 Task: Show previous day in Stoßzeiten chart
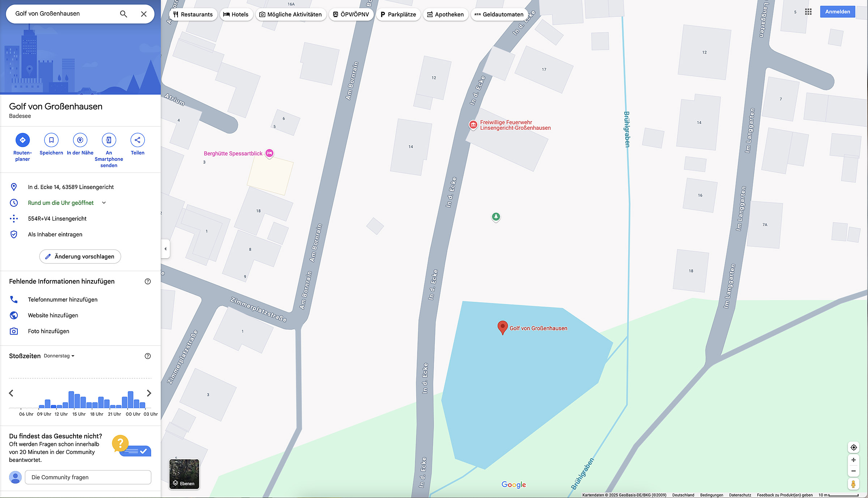coord(11,393)
